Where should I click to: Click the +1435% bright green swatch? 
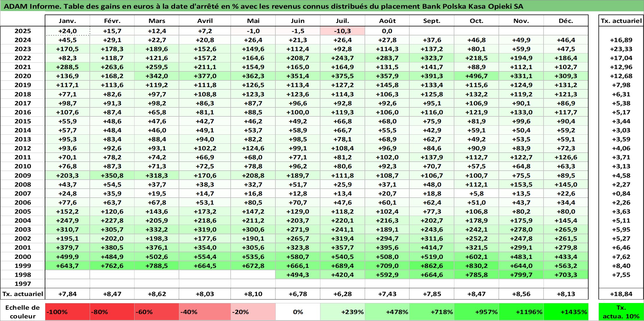click(x=566, y=312)
